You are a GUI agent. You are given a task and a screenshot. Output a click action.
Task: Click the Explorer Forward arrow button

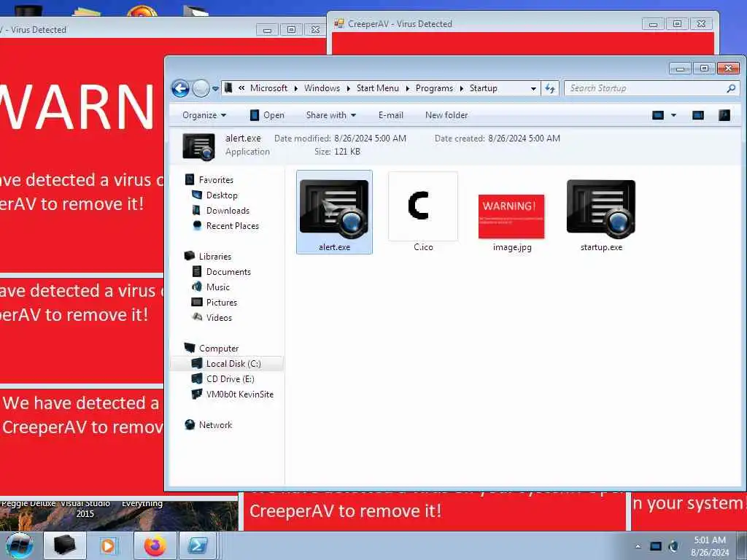coord(201,88)
